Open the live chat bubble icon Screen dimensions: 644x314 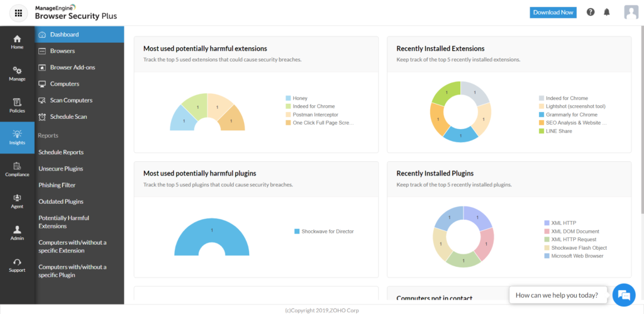[623, 294]
